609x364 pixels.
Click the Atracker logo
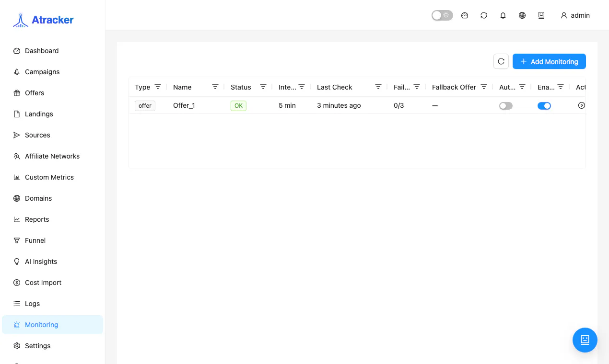click(43, 20)
